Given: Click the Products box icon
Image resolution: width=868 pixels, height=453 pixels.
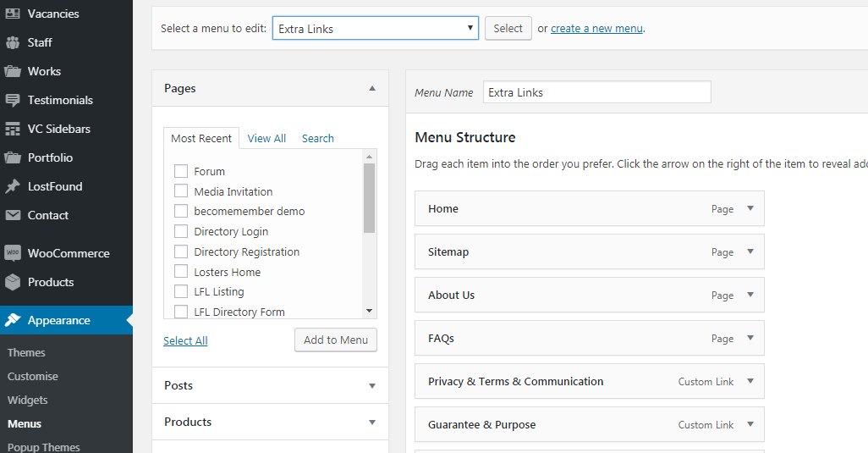Looking at the screenshot, I should click(x=13, y=282).
